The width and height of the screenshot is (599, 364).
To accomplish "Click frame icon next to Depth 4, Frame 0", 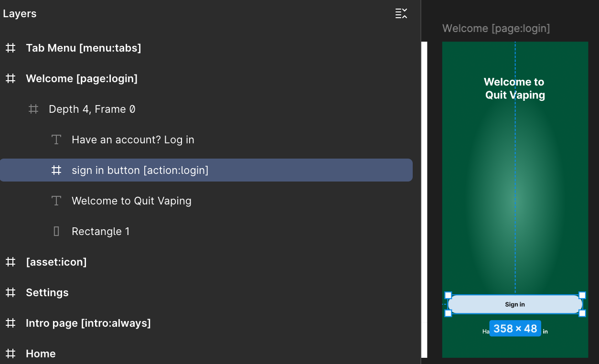I will click(33, 109).
